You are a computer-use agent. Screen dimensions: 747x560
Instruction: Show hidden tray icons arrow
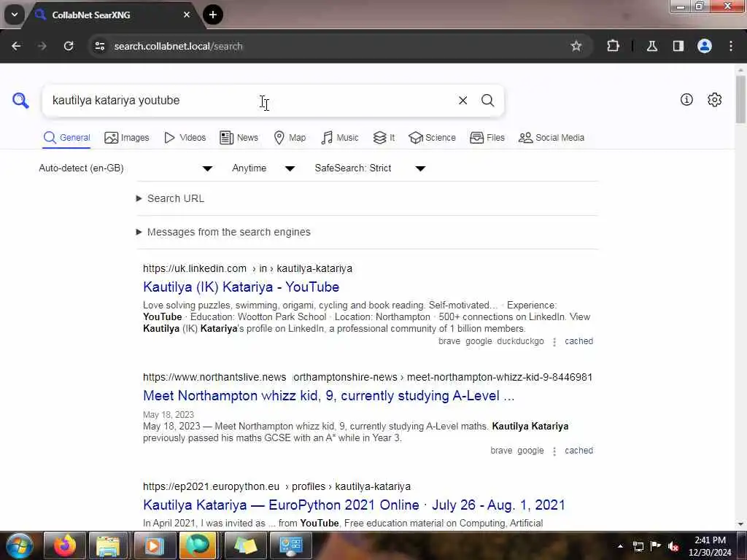point(620,546)
